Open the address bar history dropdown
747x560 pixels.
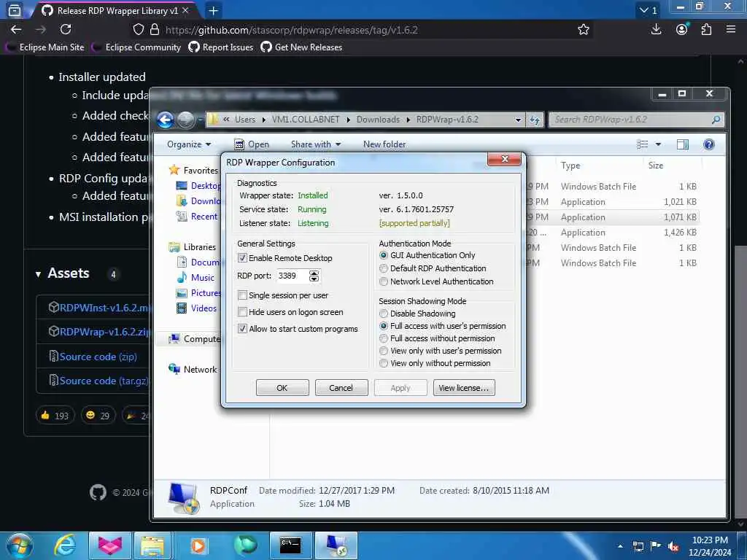pos(519,120)
